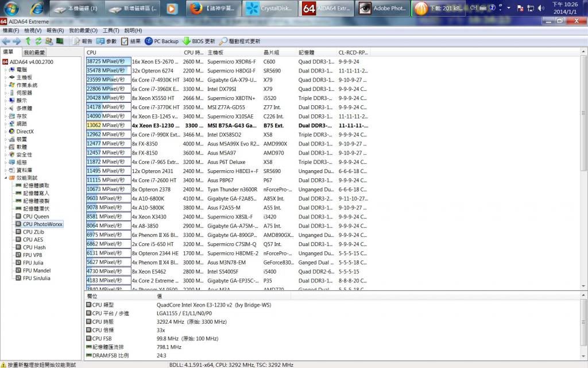Viewport: 588px width, 368px height.
Task: Click the Forward arrow in AIDA64 toolbar
Action: 17,41
